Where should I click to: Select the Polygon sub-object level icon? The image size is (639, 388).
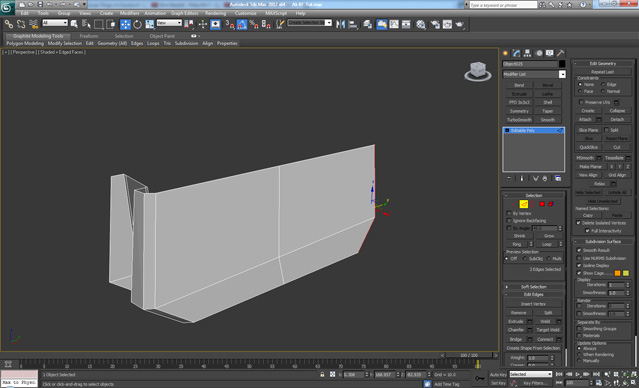pos(542,204)
